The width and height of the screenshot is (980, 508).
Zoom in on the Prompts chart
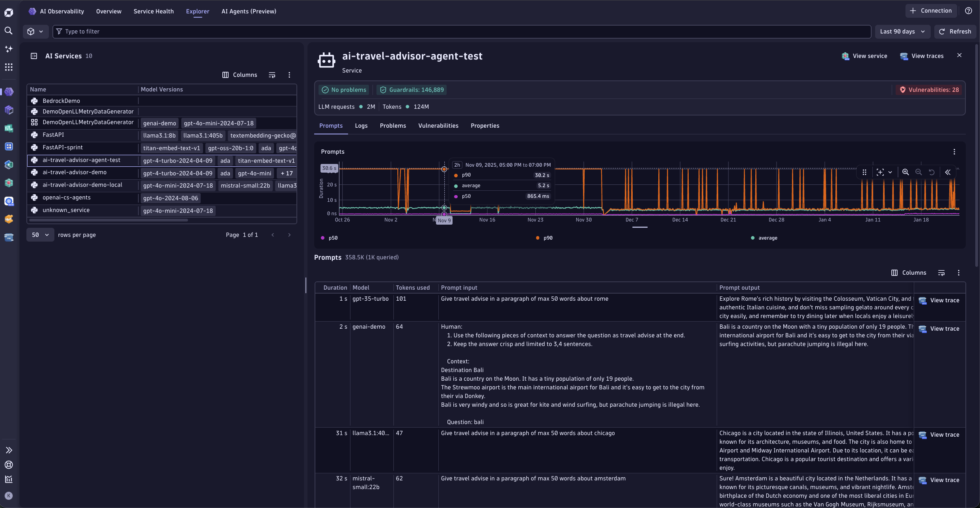[x=905, y=172]
